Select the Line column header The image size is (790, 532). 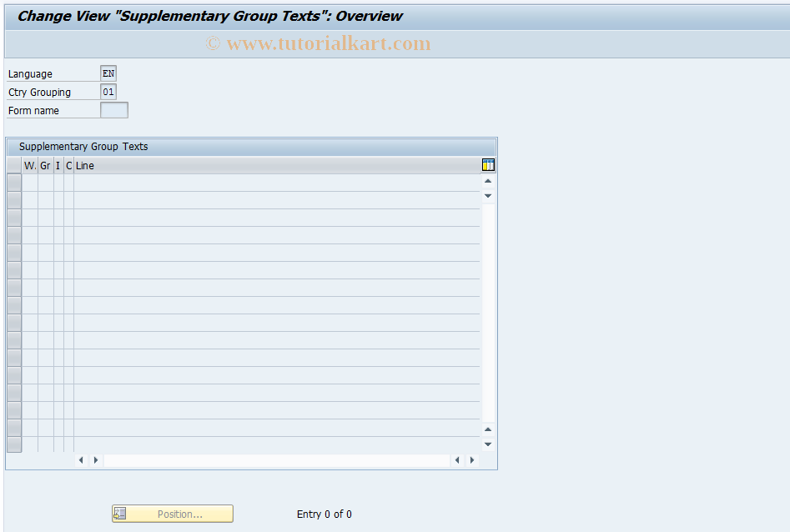click(277, 166)
